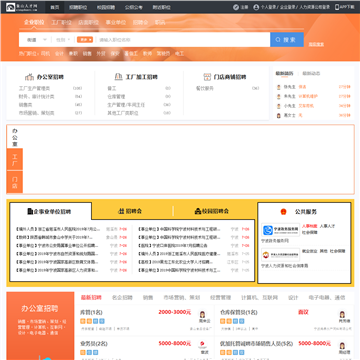This screenshot has height=360, width=360.
Task: Click the site logo in the top bar
Action: [22, 7]
